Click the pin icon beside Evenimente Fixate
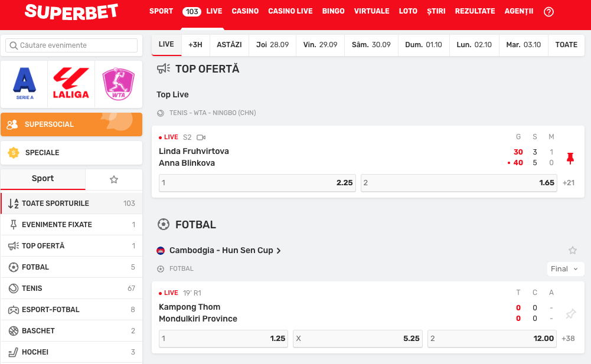The image size is (591, 364). pos(13,225)
